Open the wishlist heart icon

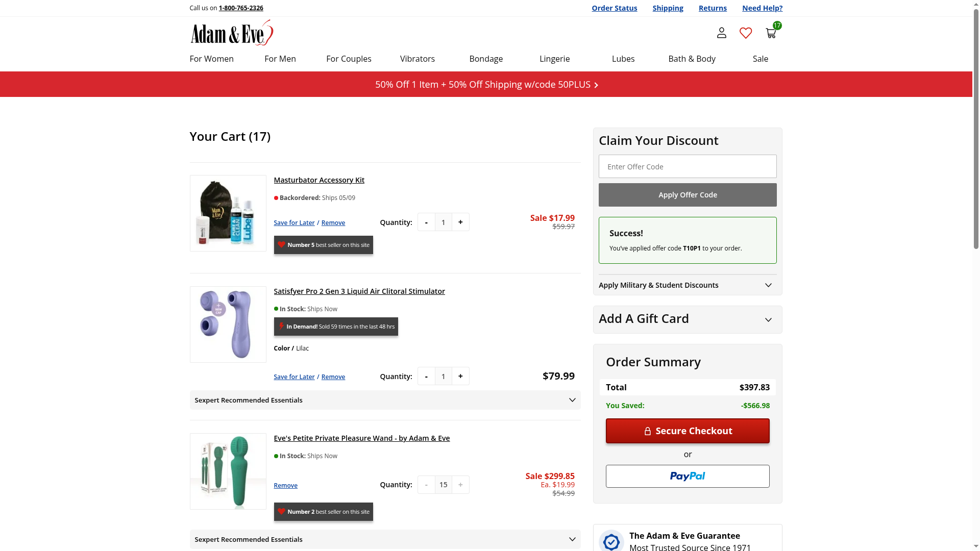click(x=746, y=33)
